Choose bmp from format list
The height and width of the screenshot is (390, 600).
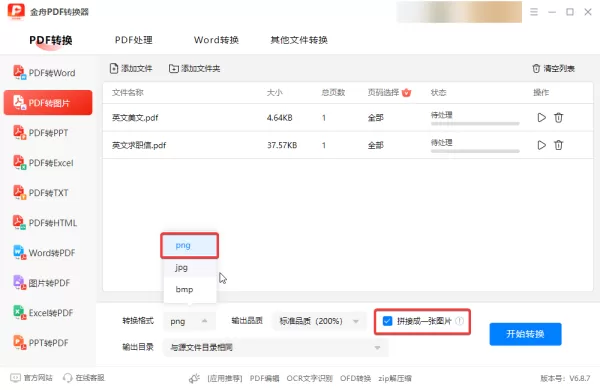tap(189, 289)
